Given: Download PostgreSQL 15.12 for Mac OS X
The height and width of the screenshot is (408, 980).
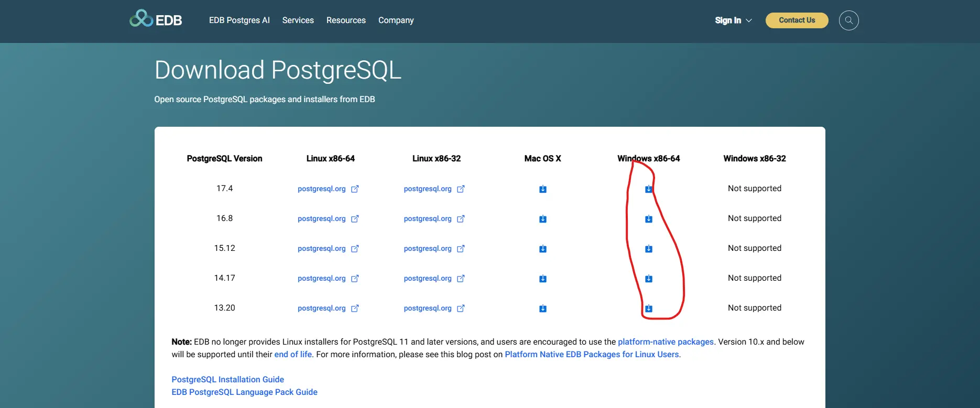Looking at the screenshot, I should 542,249.
